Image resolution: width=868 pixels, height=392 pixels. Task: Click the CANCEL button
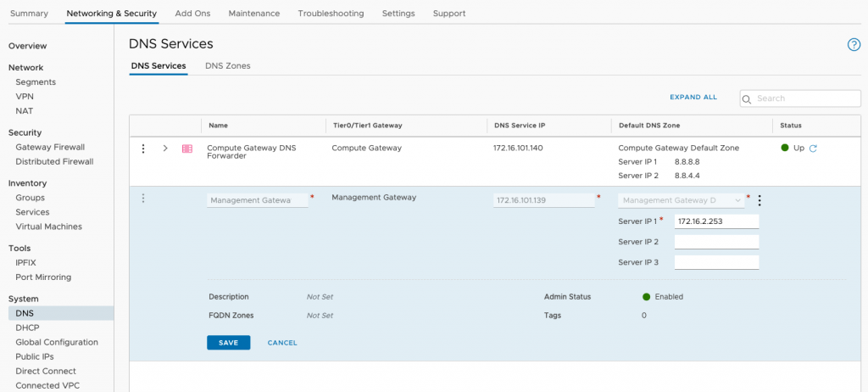point(282,343)
